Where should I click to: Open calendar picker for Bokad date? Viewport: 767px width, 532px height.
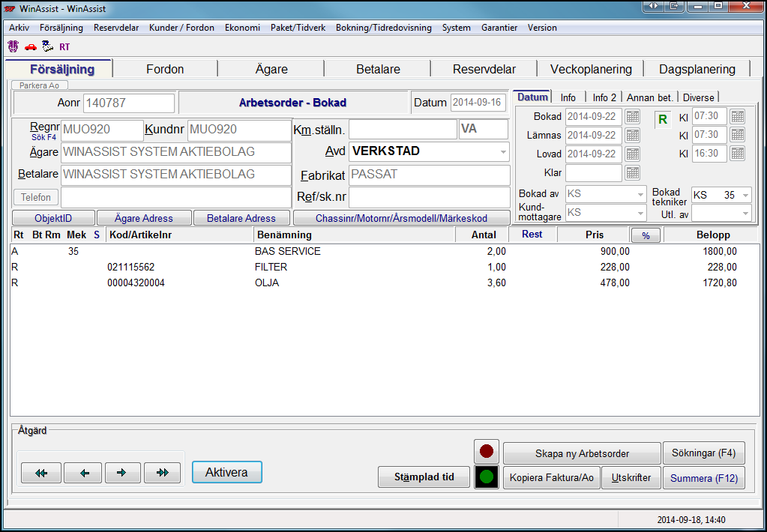click(x=633, y=117)
